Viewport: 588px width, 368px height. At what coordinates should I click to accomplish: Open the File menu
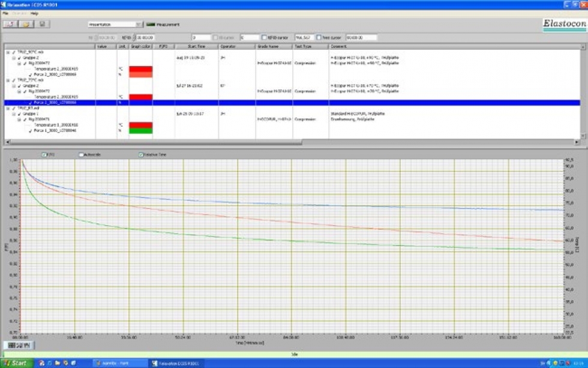5,13
